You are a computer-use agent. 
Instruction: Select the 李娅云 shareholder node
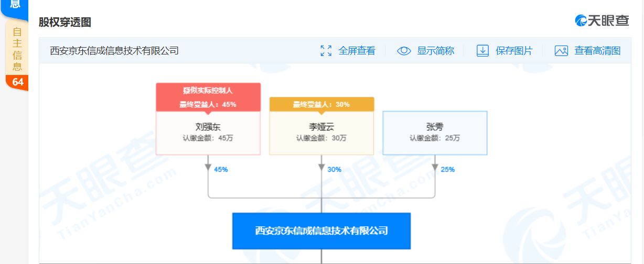(x=321, y=133)
